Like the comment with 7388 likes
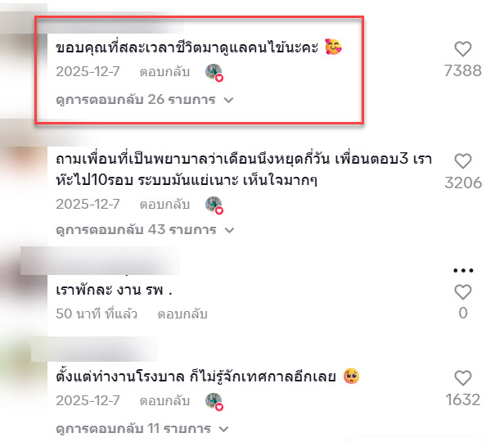Viewport: 504px width, 442px height. (x=462, y=49)
